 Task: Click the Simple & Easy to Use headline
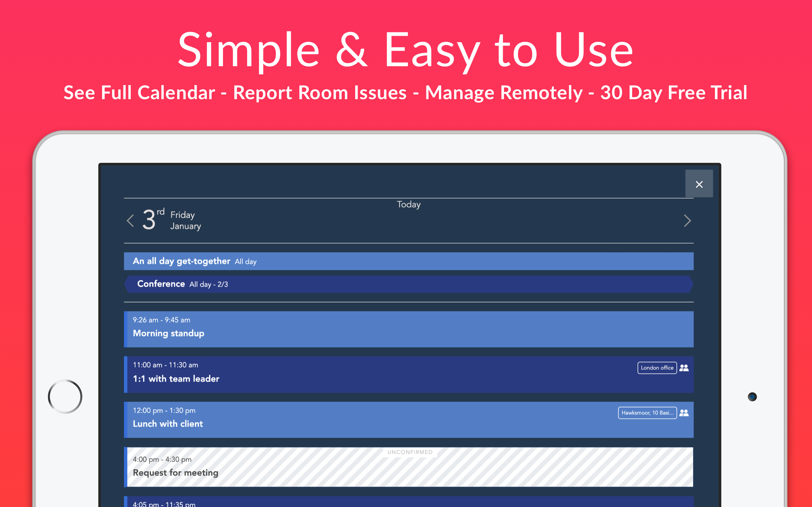click(405, 50)
